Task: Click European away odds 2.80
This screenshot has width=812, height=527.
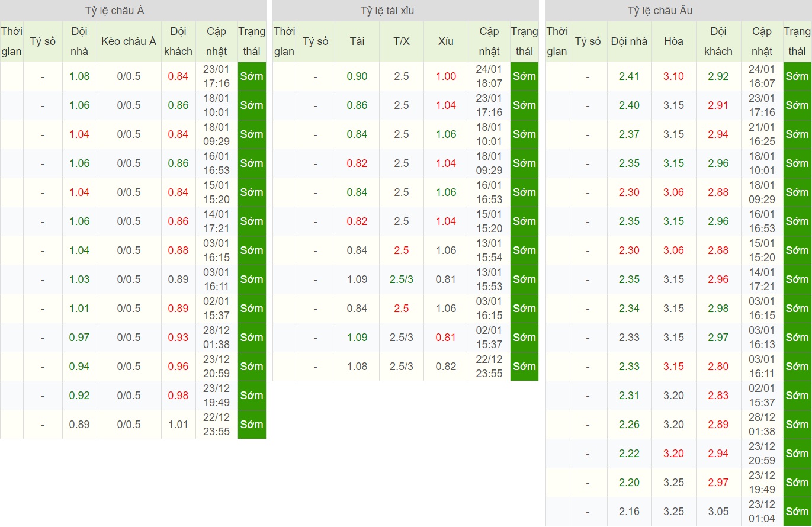Action: click(718, 367)
